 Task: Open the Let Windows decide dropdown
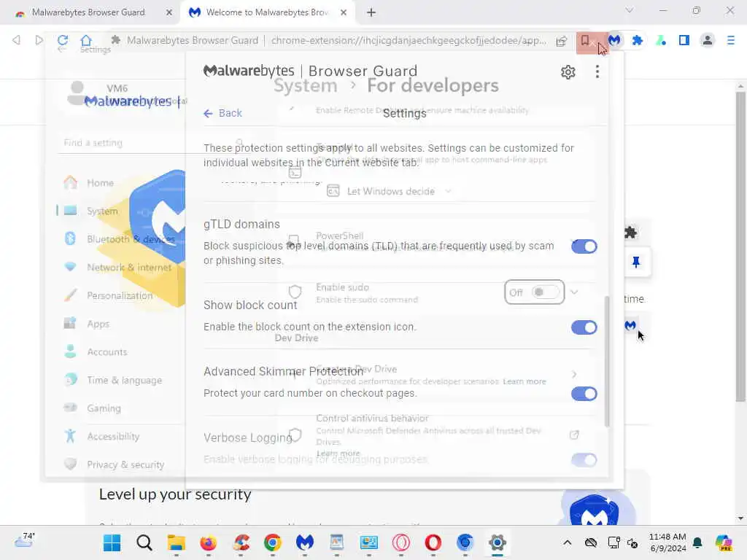click(x=390, y=192)
